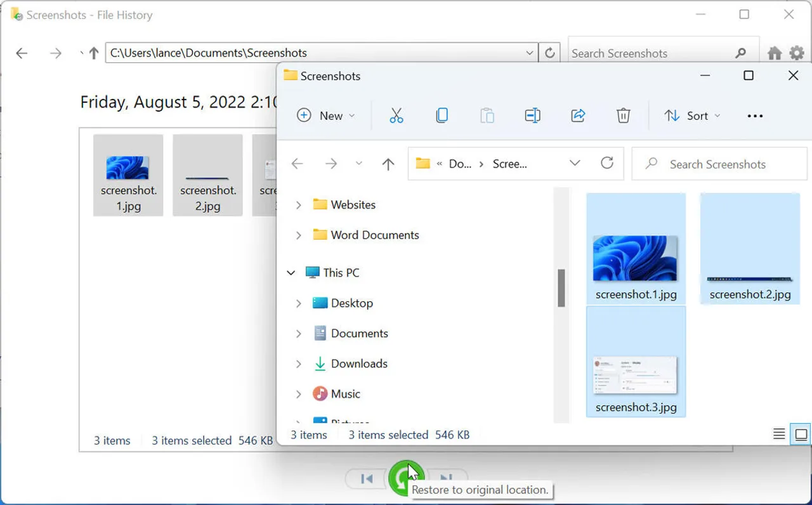Switch to details list view
Screen dimensions: 812x505
779,435
